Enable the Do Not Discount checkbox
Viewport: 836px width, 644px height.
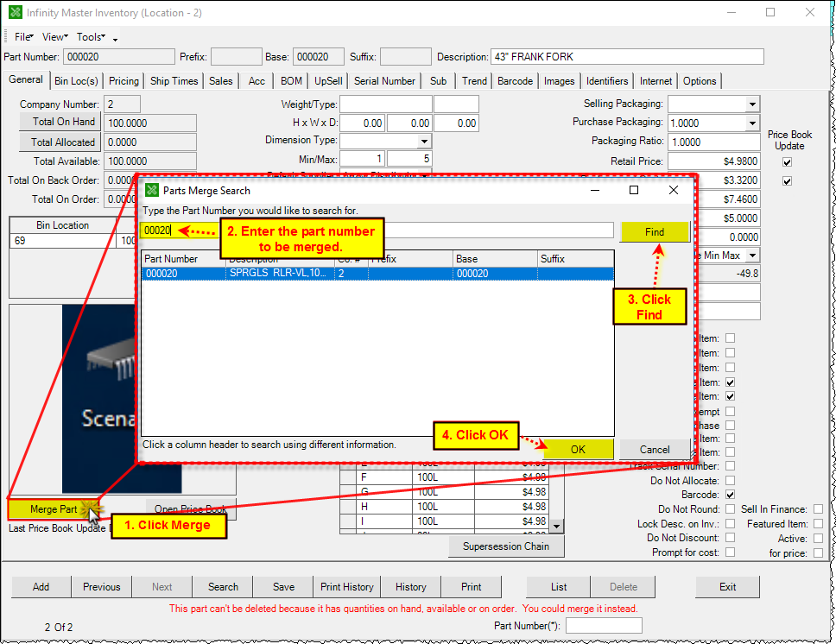730,538
